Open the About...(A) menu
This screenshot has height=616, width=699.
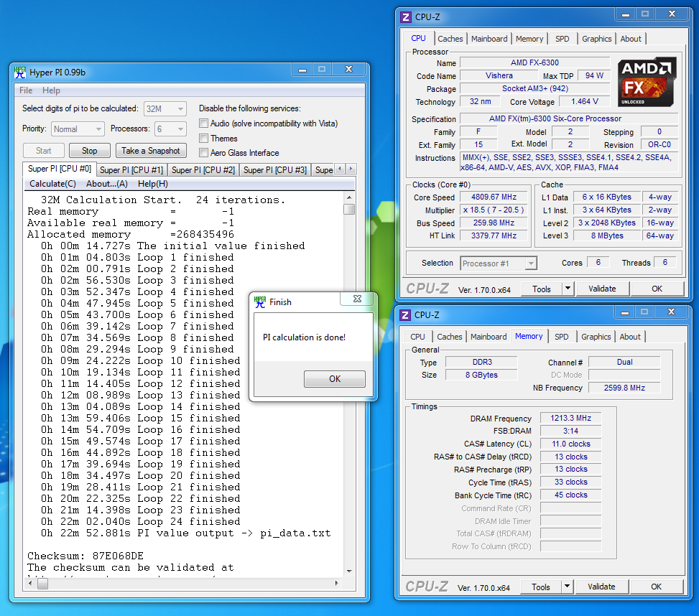[x=107, y=184]
